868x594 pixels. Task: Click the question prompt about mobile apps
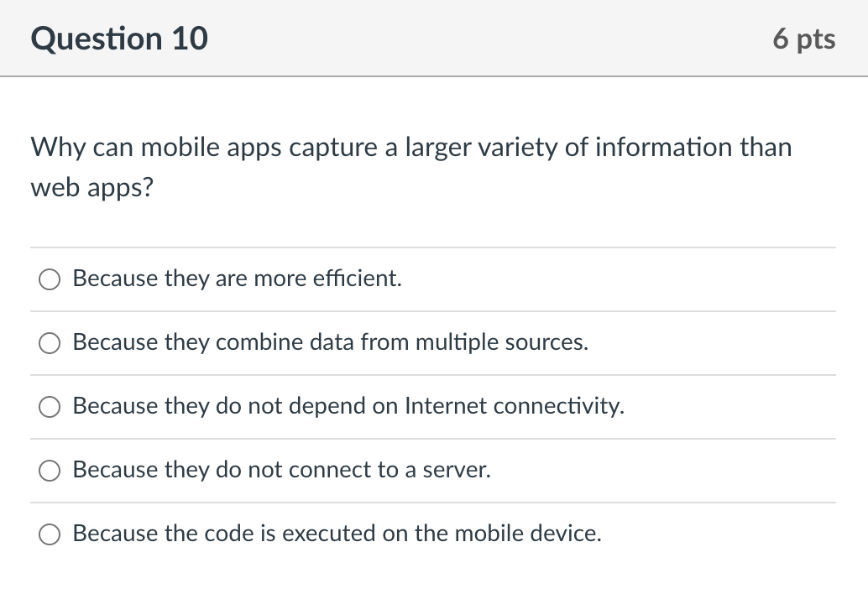pyautogui.click(x=410, y=167)
